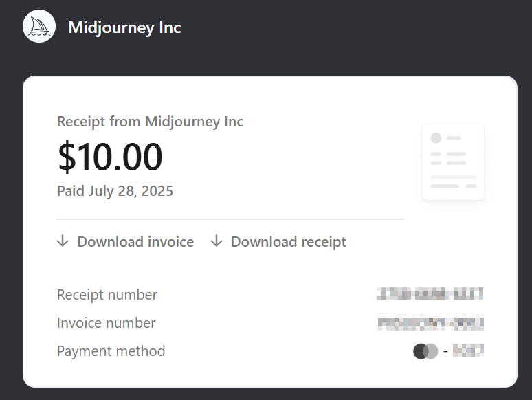This screenshot has width=532, height=400.
Task: Click the Midjourney Inc header name
Action: [x=124, y=27]
